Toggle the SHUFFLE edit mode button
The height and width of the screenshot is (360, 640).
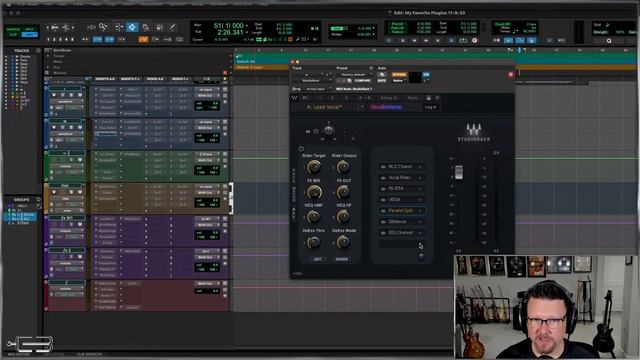click(x=13, y=29)
